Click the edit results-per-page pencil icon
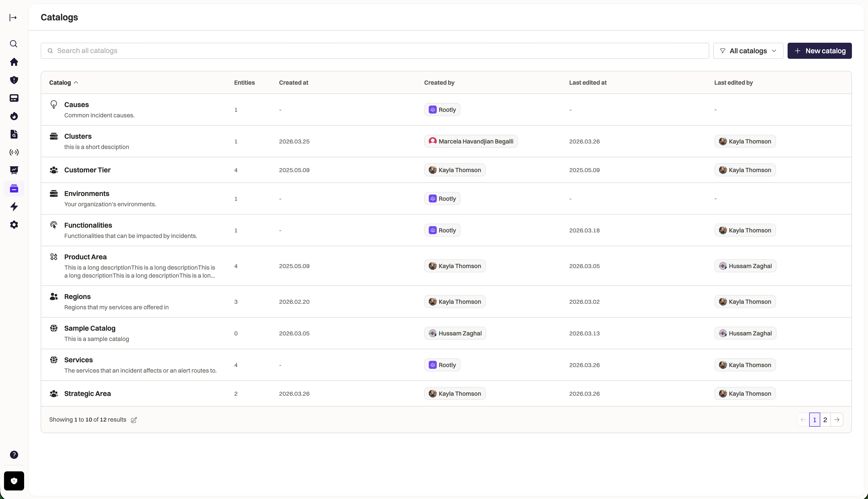Screen dimensions: 868x499 point(134,420)
